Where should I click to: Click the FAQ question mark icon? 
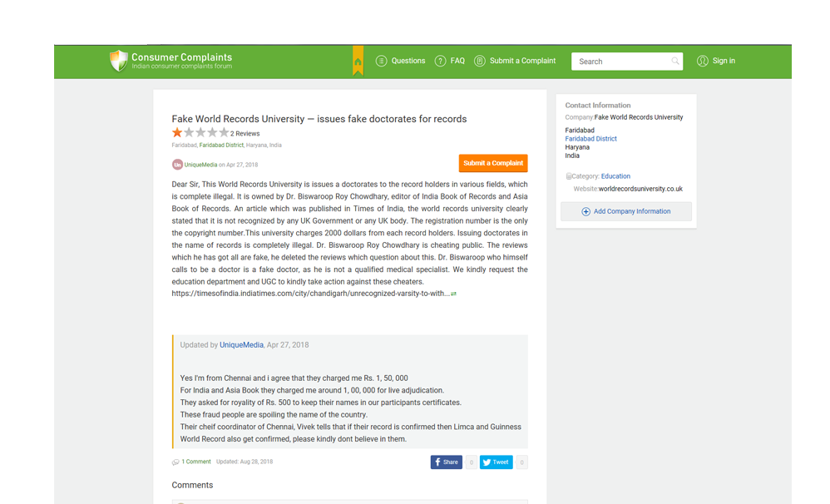point(441,61)
